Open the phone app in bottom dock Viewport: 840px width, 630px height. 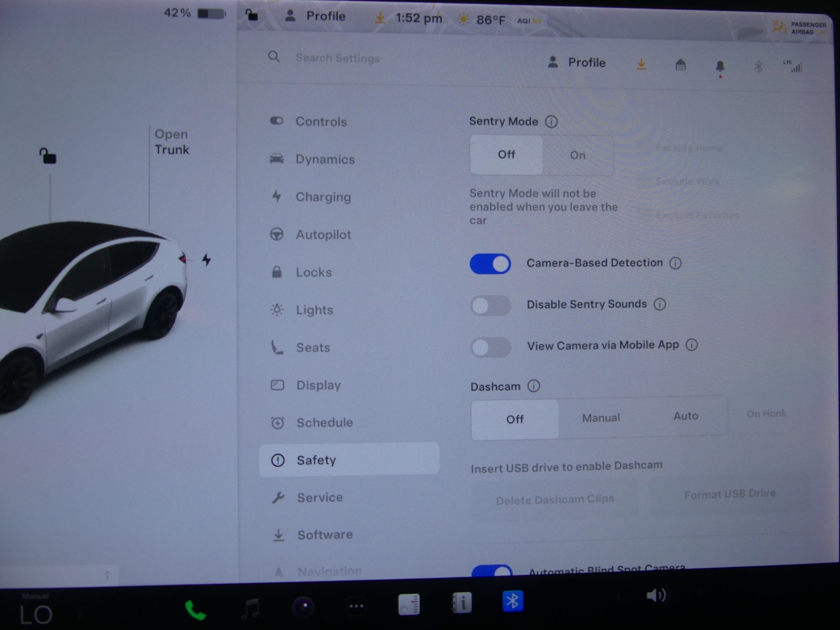(x=195, y=610)
